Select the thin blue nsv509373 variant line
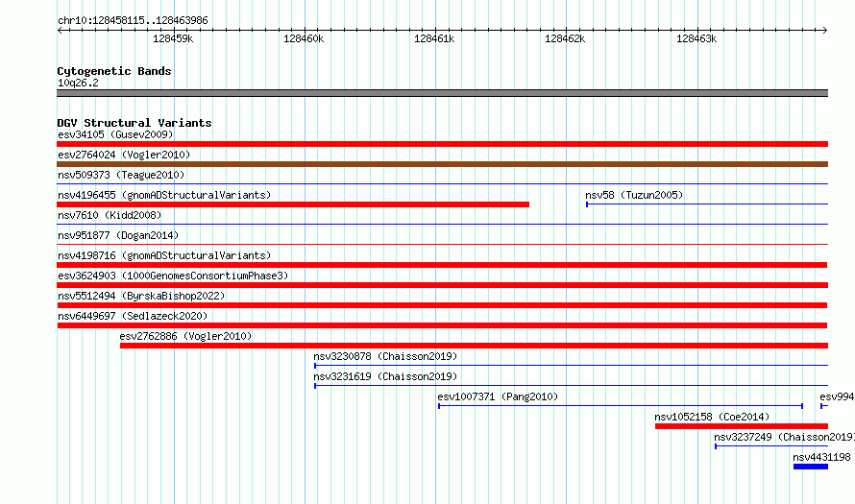This screenshot has width=855, height=504. (x=442, y=184)
